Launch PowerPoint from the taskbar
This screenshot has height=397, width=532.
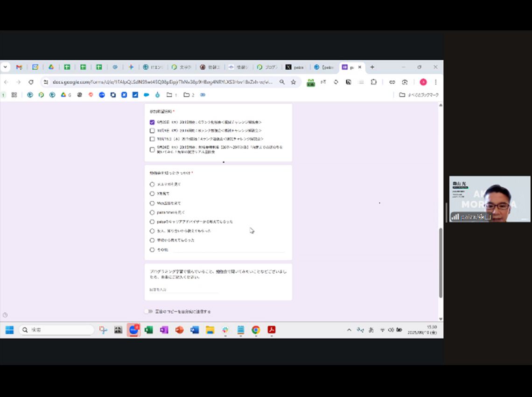(x=179, y=330)
